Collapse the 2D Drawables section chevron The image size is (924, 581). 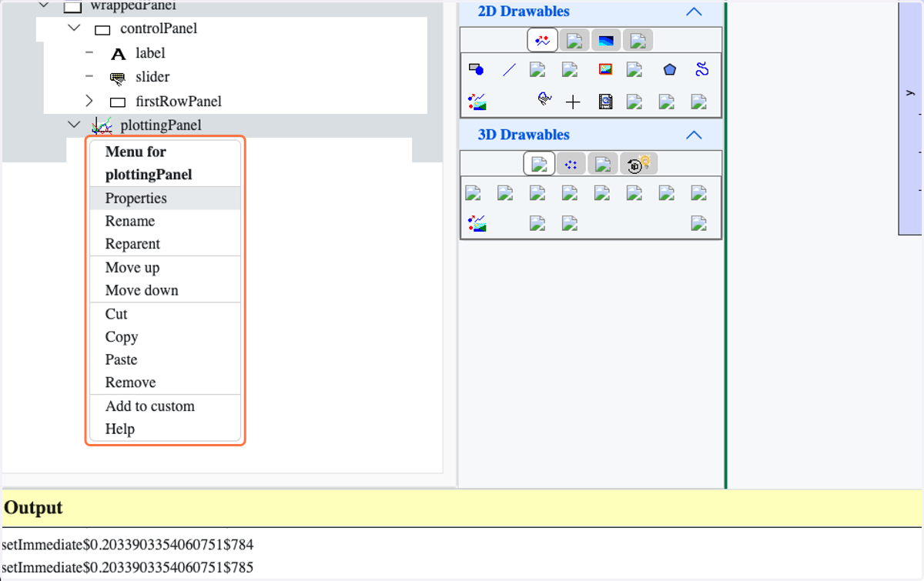(x=694, y=12)
